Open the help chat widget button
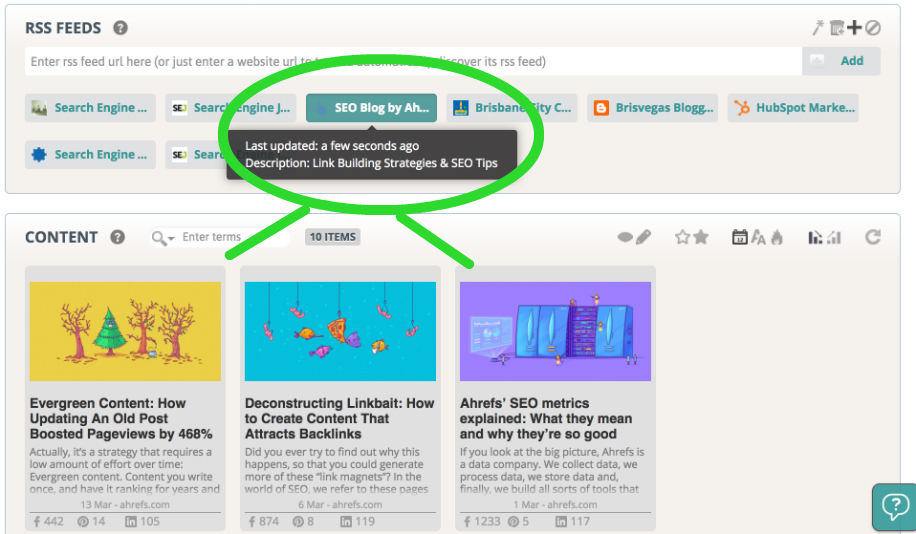This screenshot has width=916, height=534. pos(895,506)
